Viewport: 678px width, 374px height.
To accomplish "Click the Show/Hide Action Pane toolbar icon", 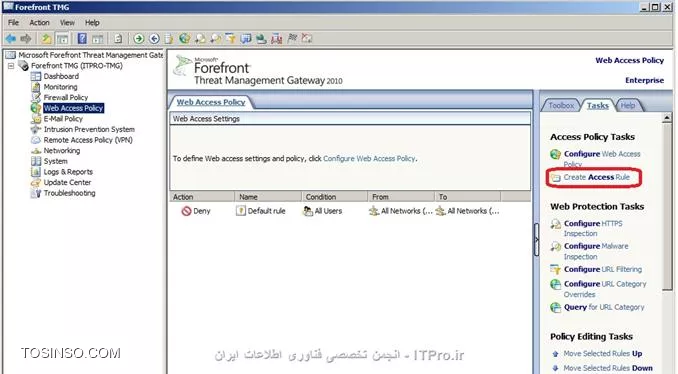I will click(x=98, y=38).
